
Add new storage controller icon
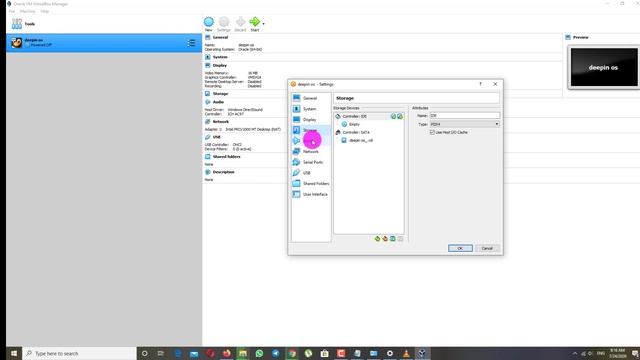tap(378, 239)
